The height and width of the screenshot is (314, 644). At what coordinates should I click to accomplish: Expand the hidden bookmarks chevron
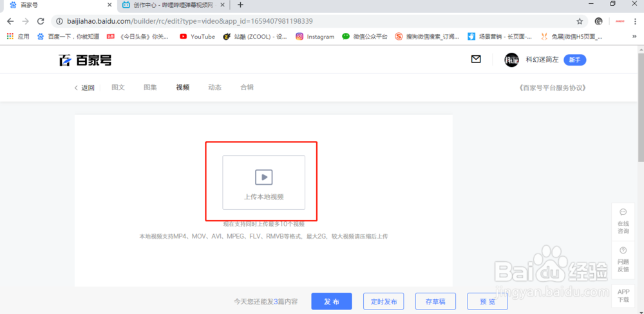(634, 37)
